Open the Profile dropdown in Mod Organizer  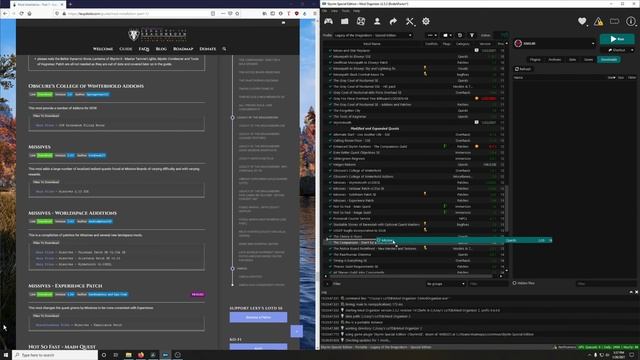tap(373, 36)
